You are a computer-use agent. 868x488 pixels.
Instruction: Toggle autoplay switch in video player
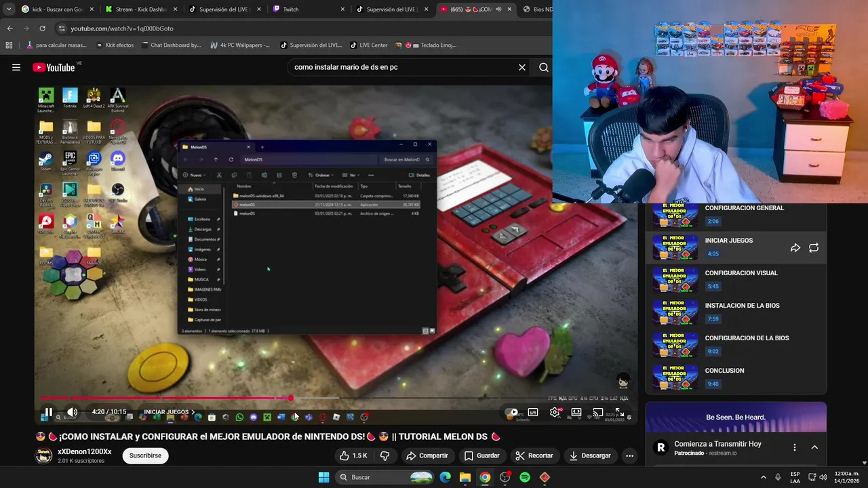[x=513, y=412]
